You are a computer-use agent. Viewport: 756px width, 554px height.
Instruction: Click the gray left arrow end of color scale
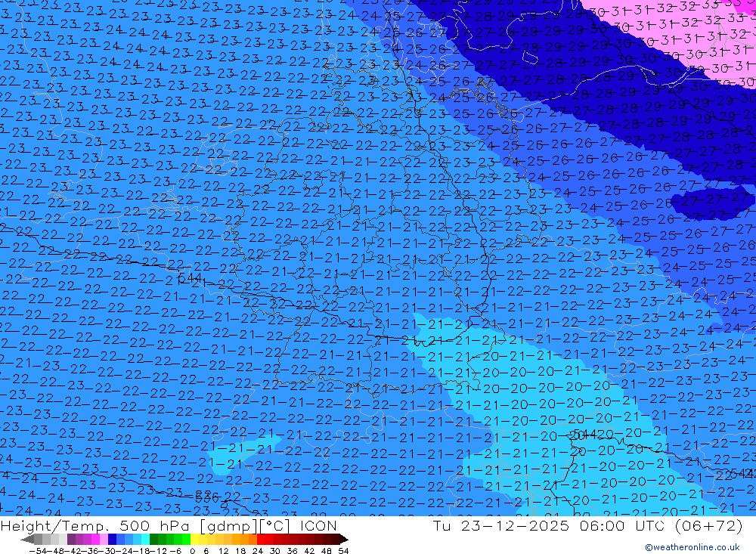27,539
